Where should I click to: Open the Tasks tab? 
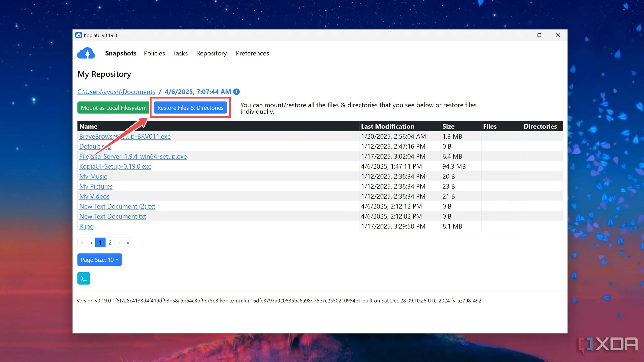180,53
